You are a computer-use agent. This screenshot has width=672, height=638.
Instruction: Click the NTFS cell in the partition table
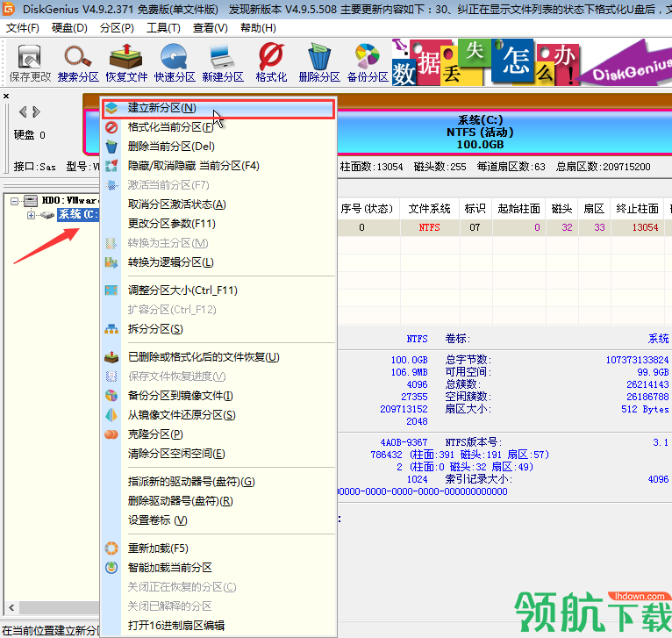tap(430, 227)
